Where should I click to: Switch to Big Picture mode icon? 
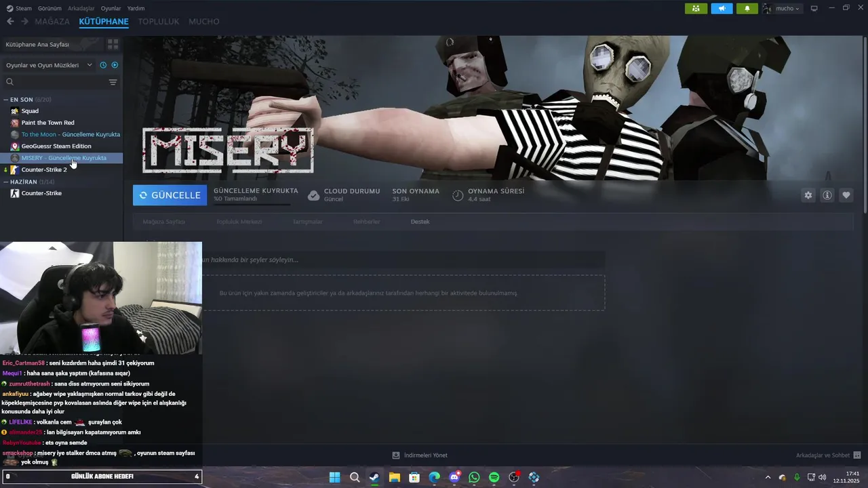tap(814, 8)
